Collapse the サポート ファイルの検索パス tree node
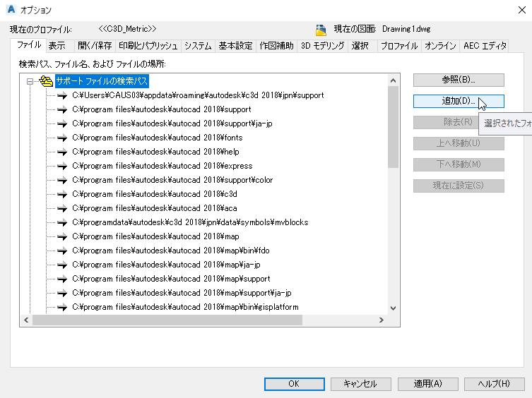 [x=30, y=81]
